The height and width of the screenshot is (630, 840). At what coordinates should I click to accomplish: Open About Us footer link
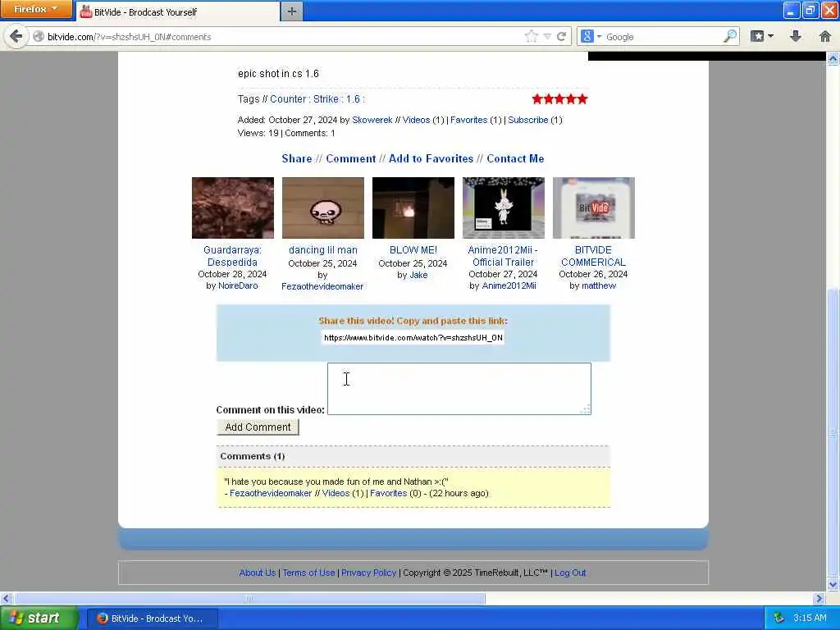(257, 573)
